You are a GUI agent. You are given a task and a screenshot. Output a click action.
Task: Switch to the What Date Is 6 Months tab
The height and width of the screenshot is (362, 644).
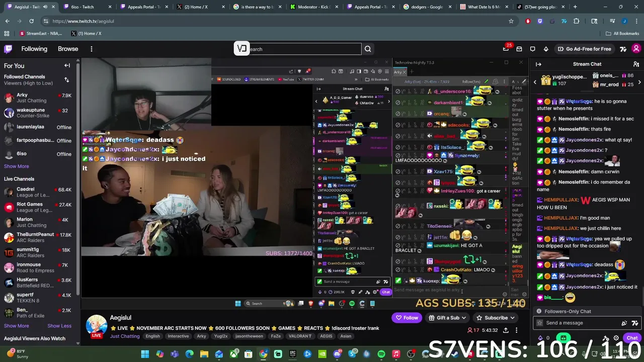[483, 7]
